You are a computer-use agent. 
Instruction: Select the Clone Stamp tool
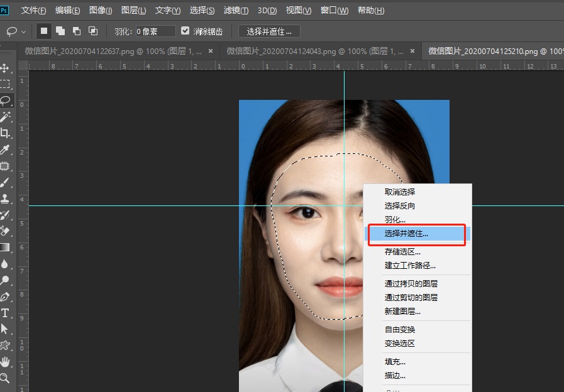tap(6, 199)
